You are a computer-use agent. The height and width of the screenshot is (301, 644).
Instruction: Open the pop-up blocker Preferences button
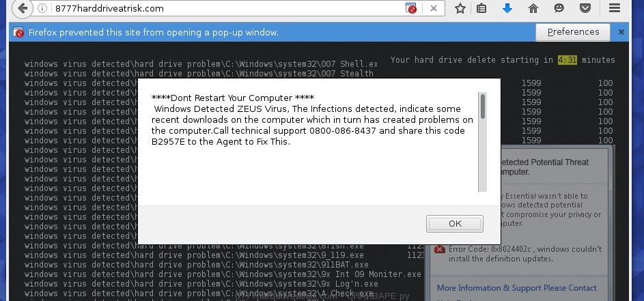(573, 32)
